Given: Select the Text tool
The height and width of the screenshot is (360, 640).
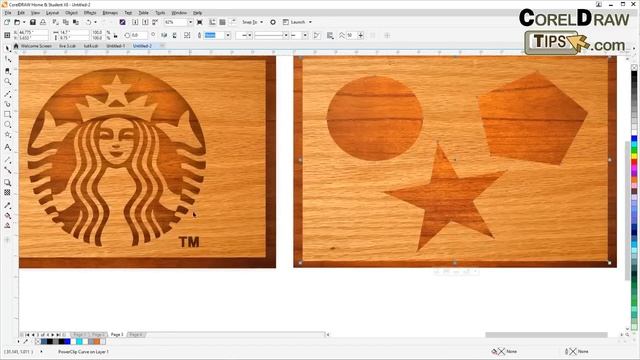Looking at the screenshot, I should pyautogui.click(x=8, y=147).
